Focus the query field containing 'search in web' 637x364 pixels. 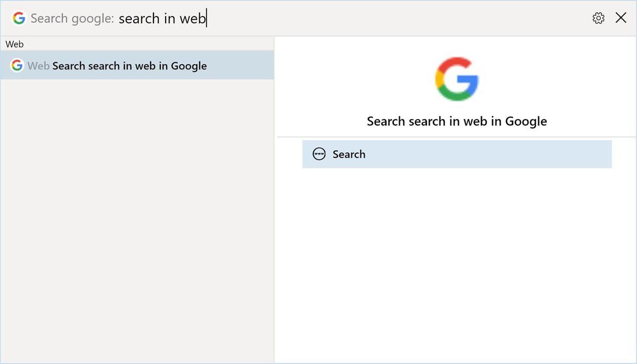tap(350, 18)
